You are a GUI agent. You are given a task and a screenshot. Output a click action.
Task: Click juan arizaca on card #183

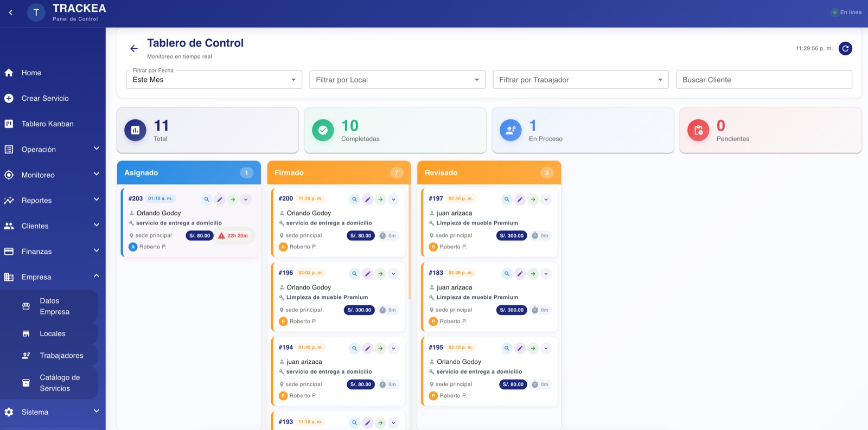pos(455,287)
